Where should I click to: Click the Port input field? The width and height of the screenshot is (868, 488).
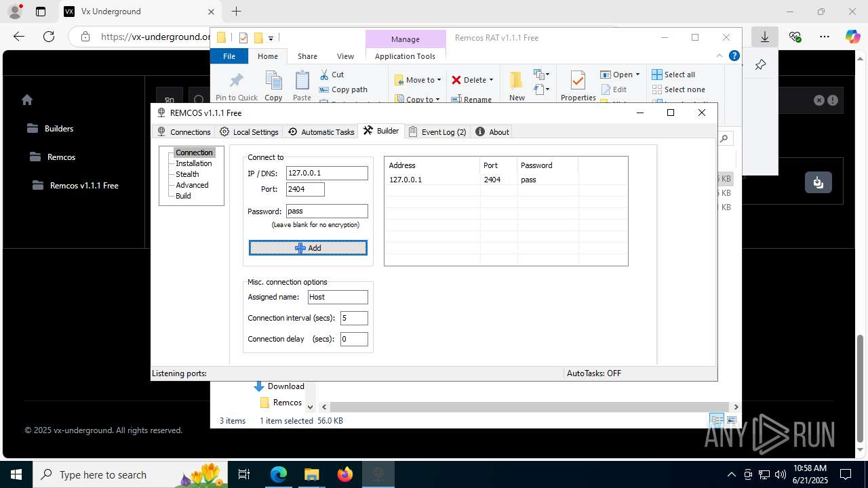305,190
